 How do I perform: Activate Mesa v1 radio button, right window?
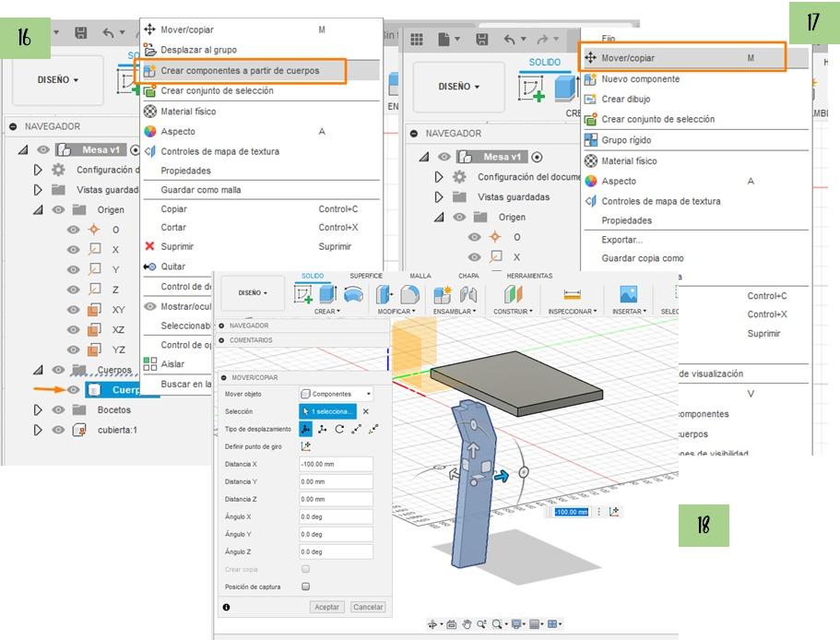[x=537, y=157]
